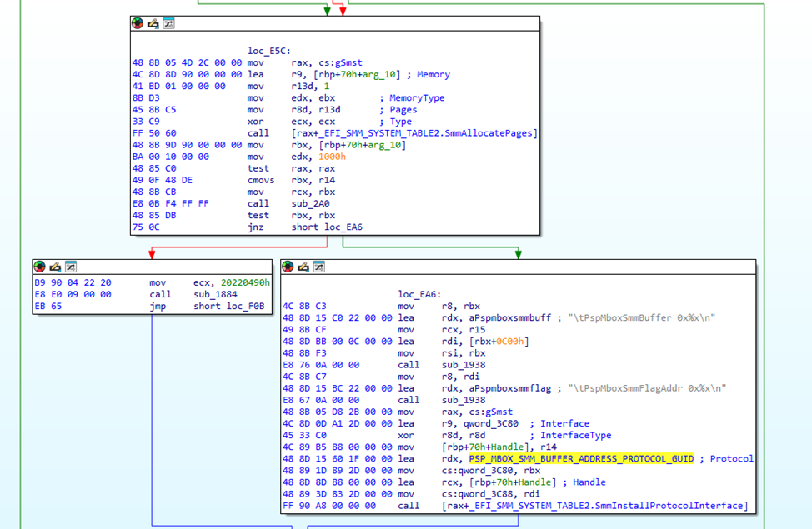The height and width of the screenshot is (529, 812).
Task: Click pencil edit icon in loc_EA6 block
Action: pos(303,267)
